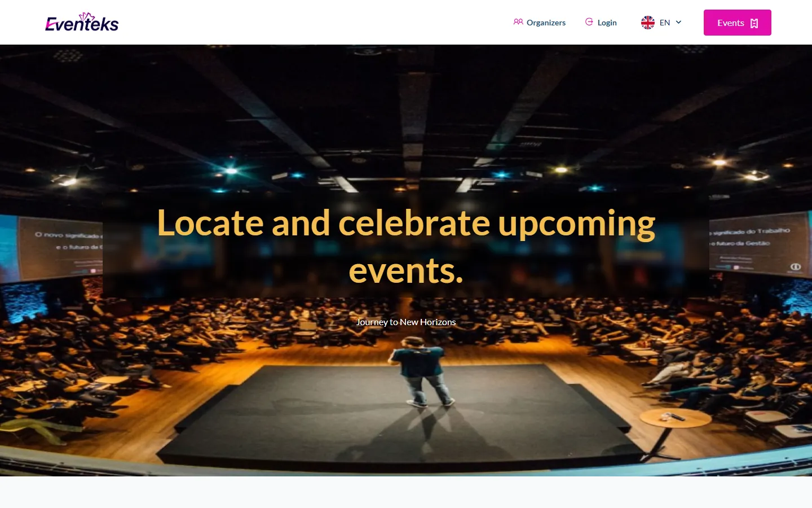Screen dimensions: 812x508
Task: Open the Organizers page link
Action: coord(540,23)
